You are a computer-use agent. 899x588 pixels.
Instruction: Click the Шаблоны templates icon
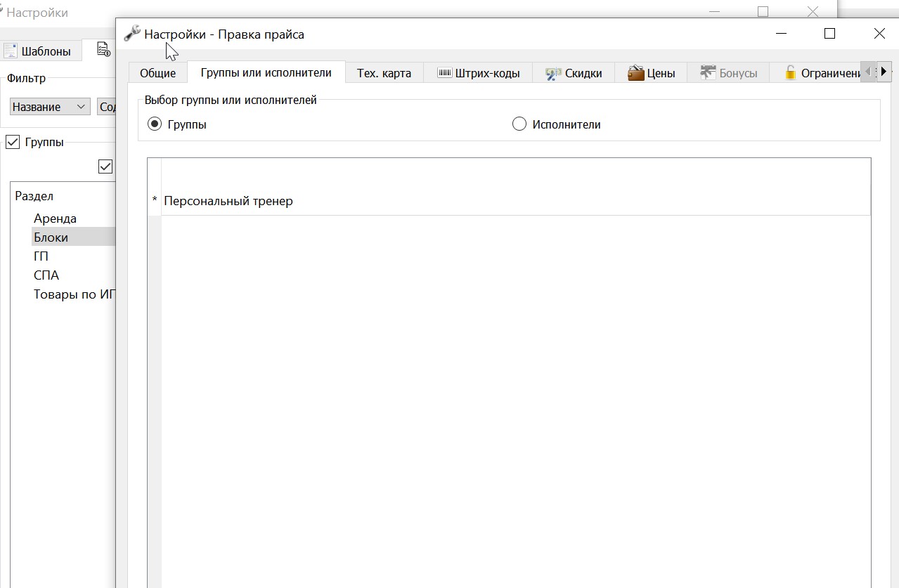(11, 51)
